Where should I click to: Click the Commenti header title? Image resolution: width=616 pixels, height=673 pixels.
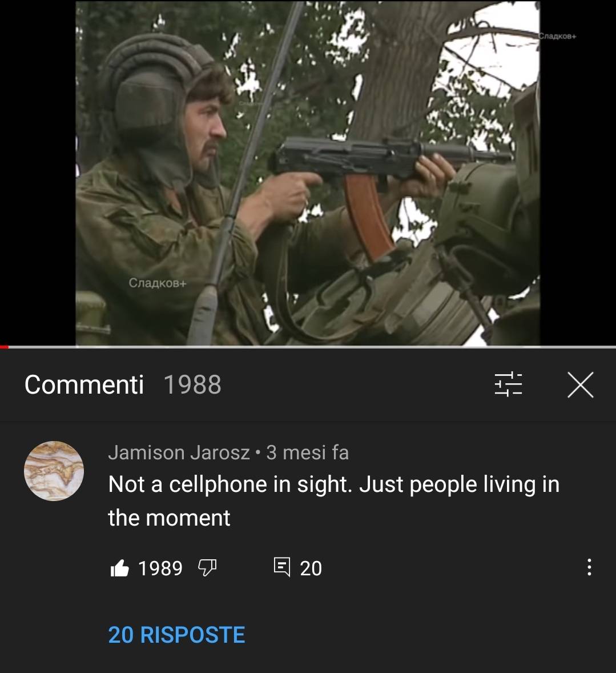(x=84, y=384)
